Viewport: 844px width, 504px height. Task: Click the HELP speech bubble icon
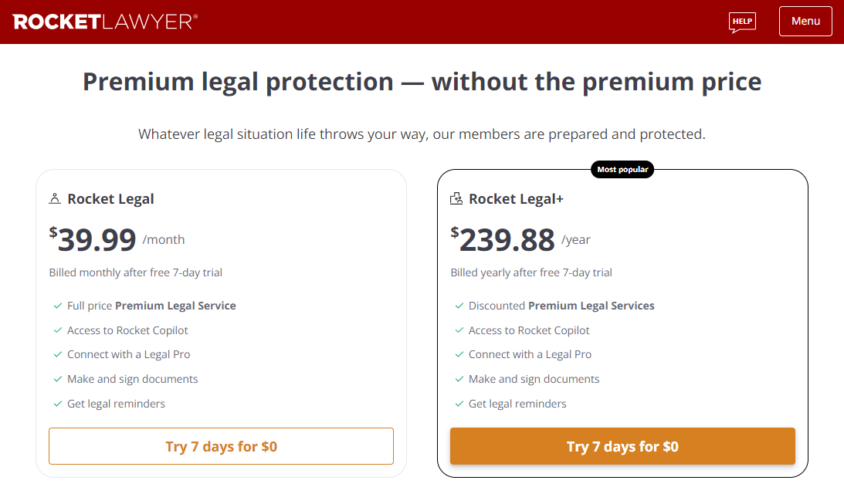tap(741, 22)
